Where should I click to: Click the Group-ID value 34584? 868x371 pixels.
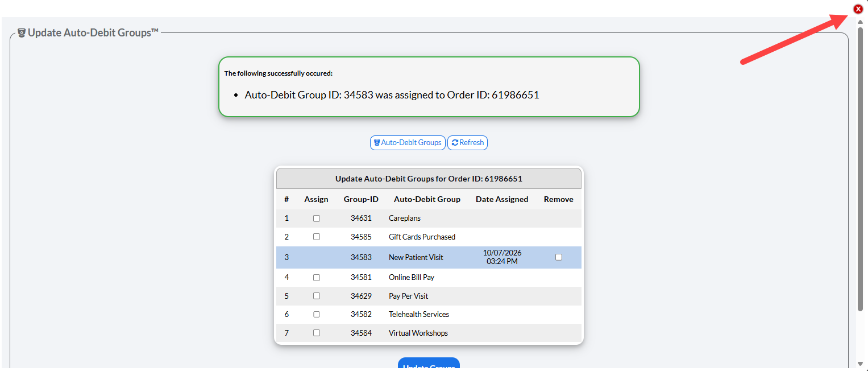pyautogui.click(x=361, y=333)
